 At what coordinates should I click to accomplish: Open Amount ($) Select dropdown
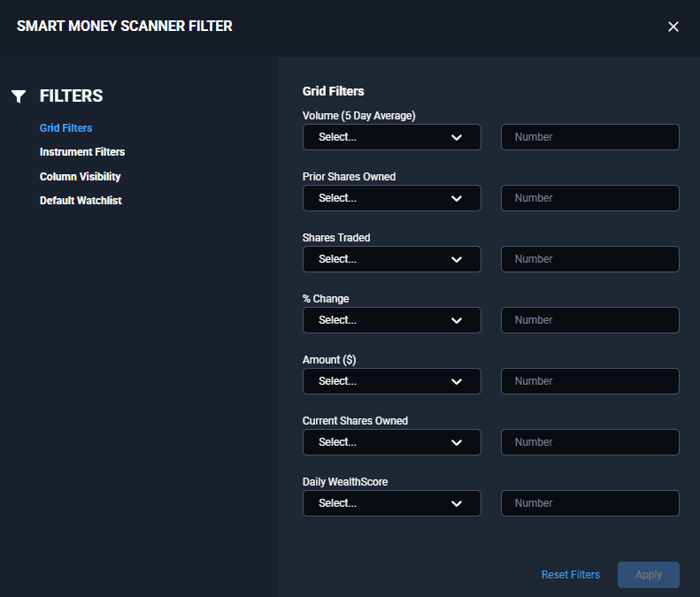391,381
